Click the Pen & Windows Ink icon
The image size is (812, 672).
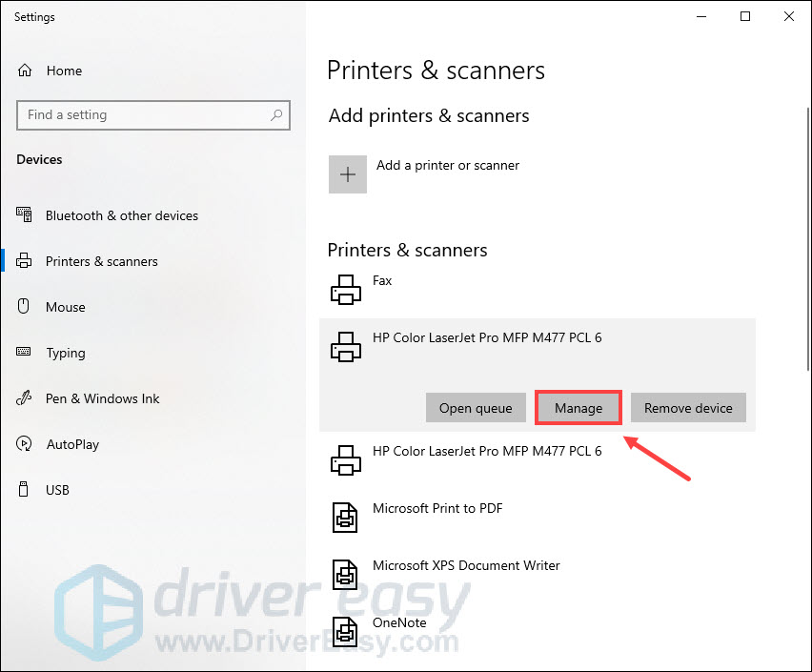[x=25, y=398]
